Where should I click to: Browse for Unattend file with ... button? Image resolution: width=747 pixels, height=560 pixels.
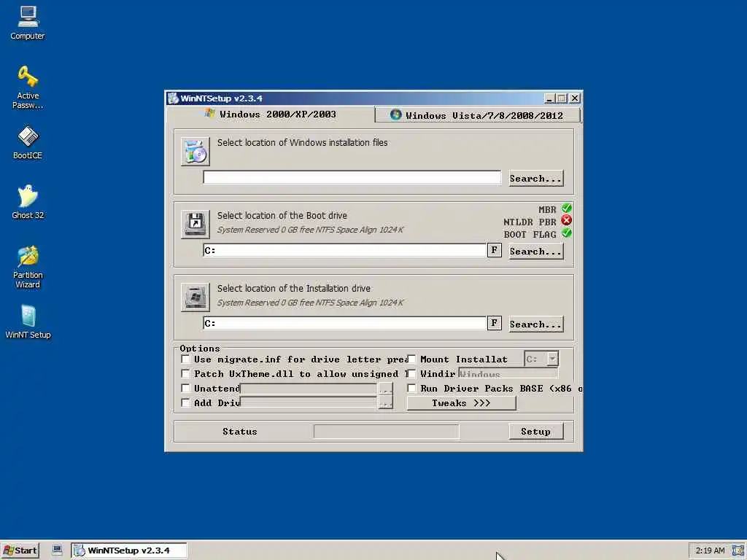[x=385, y=389]
